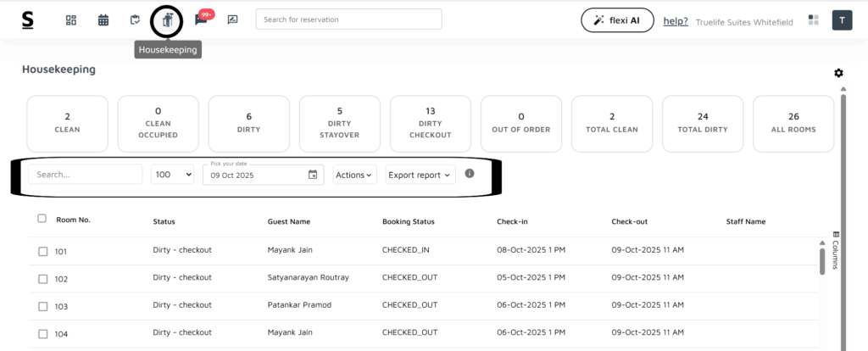Open the Housekeeping icon in top bar
The height and width of the screenshot is (351, 868).
(167, 20)
